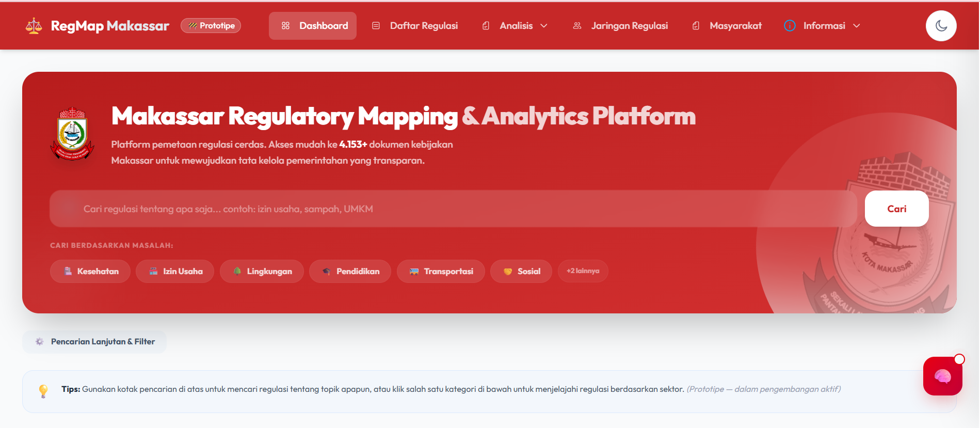The height and width of the screenshot is (428, 980).
Task: Go to Daftar Regulasi menu item
Action: tap(415, 26)
